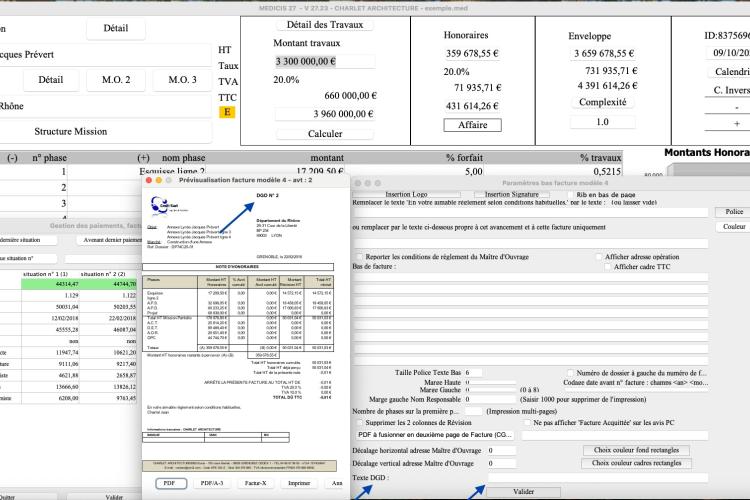Click the Insertion Logo button
Screen dimensions: 750x500
(407, 194)
